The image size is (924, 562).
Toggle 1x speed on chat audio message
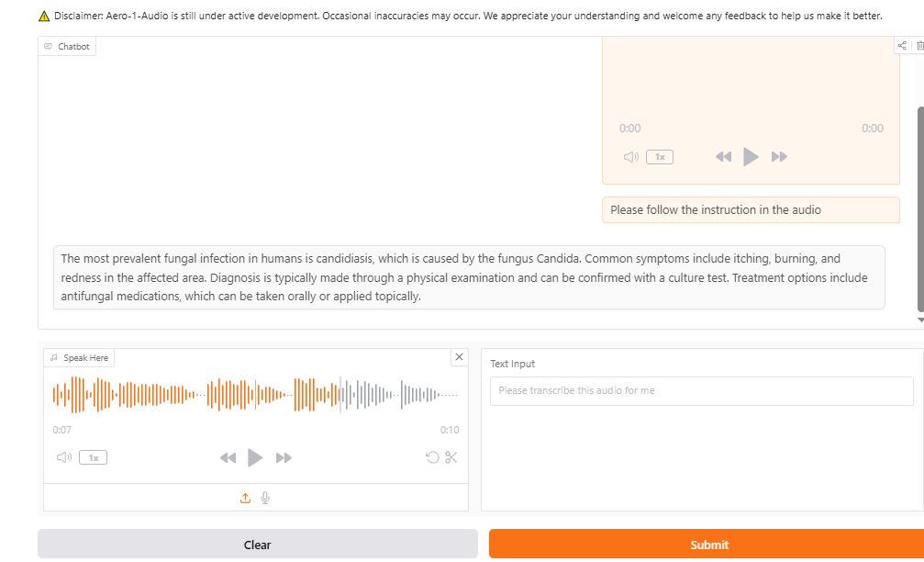659,157
